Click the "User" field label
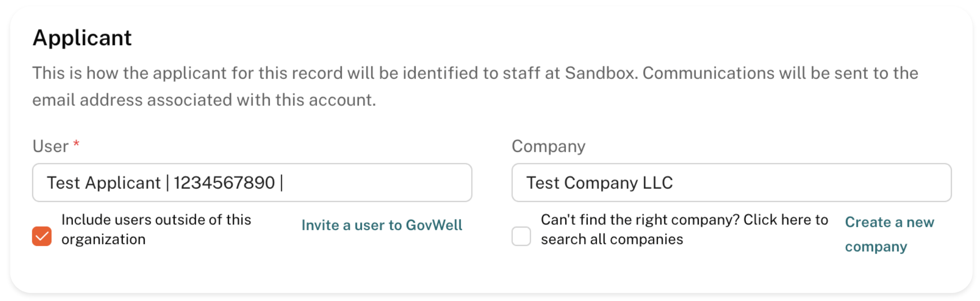Screen dimensions: 980x301 click(x=50, y=146)
